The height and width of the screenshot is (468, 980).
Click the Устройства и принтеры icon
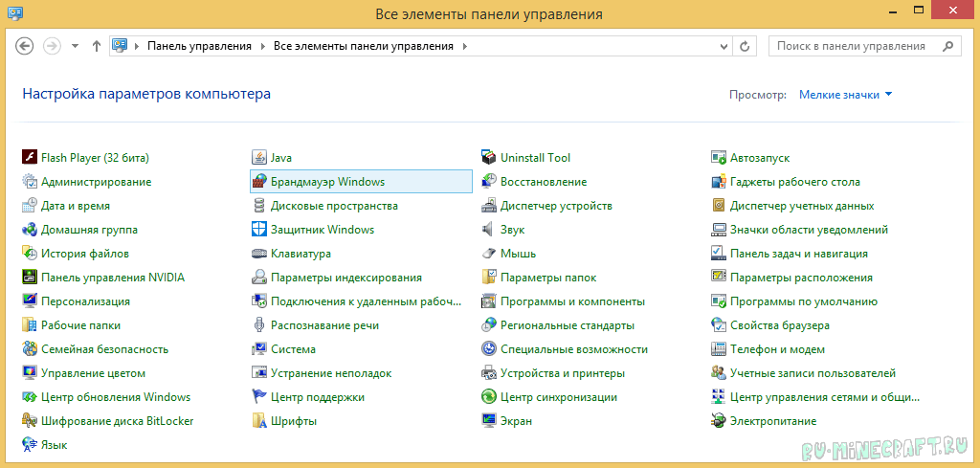pyautogui.click(x=489, y=373)
